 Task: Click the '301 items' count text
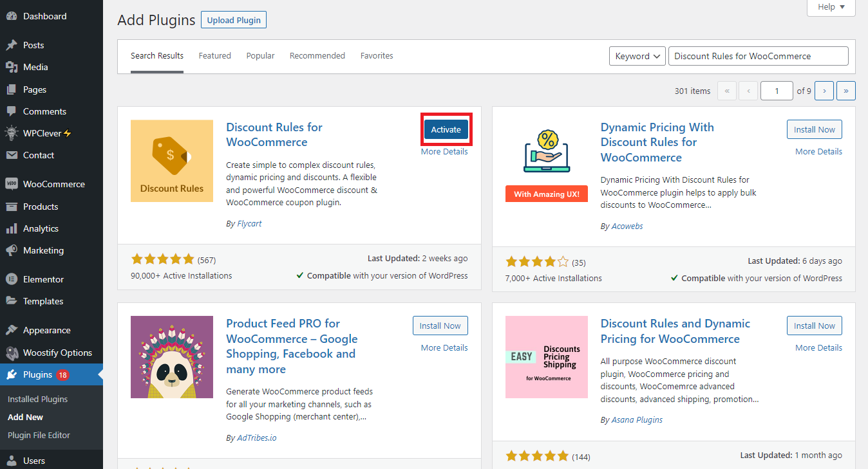(x=692, y=91)
